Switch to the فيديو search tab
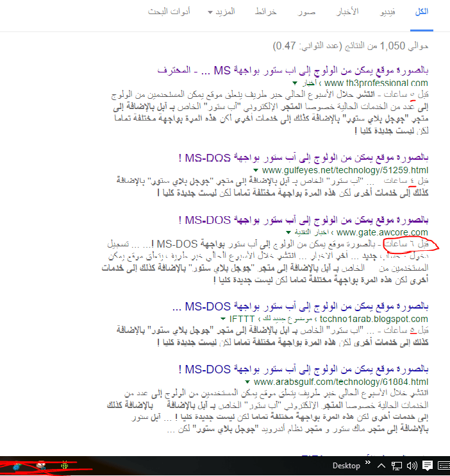The image size is (450, 476). pos(388,13)
